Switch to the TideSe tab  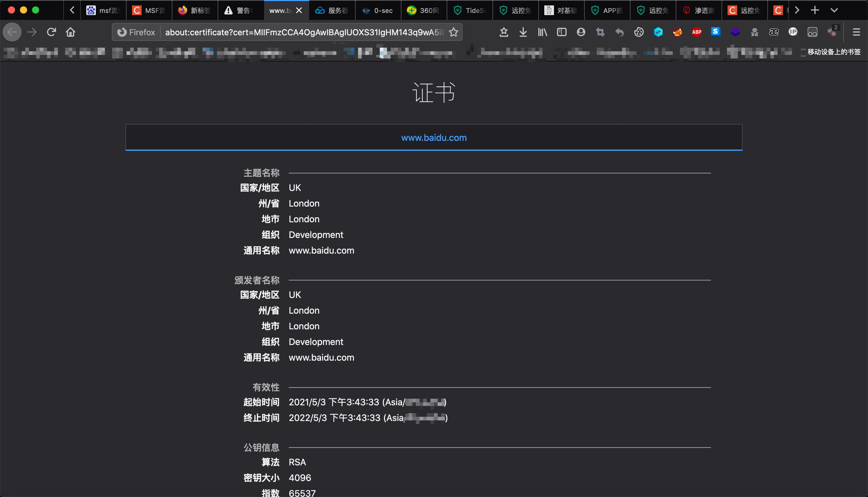(470, 10)
